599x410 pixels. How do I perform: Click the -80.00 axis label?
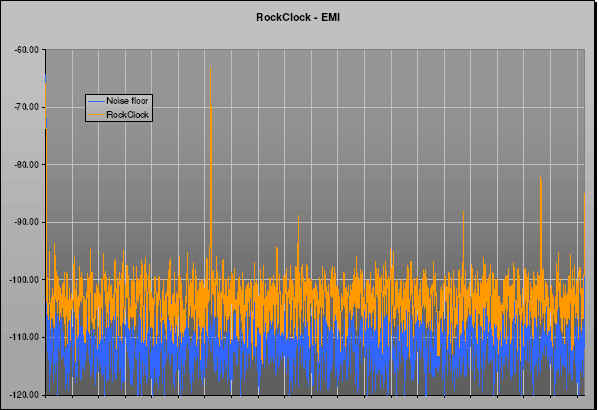pos(26,165)
